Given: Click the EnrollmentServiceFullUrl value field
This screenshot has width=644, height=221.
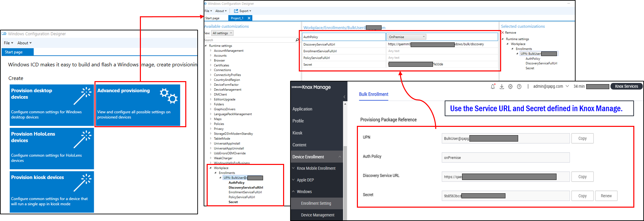Looking at the screenshot, I should click(442, 51).
